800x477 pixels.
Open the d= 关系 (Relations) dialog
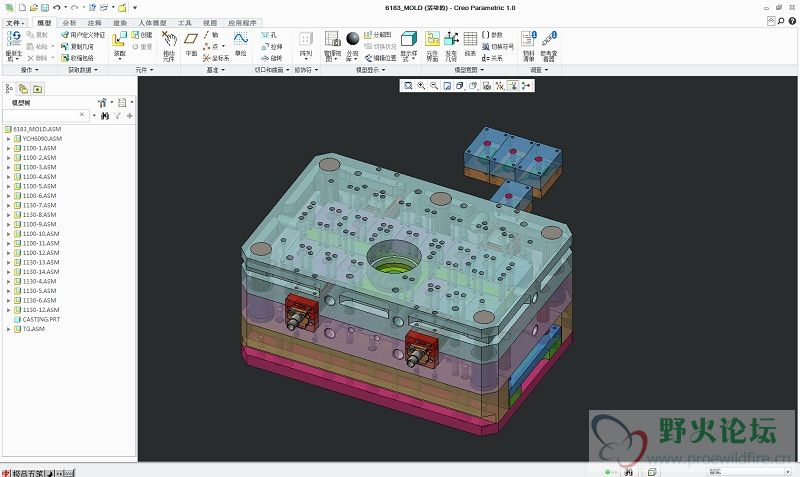(492, 58)
